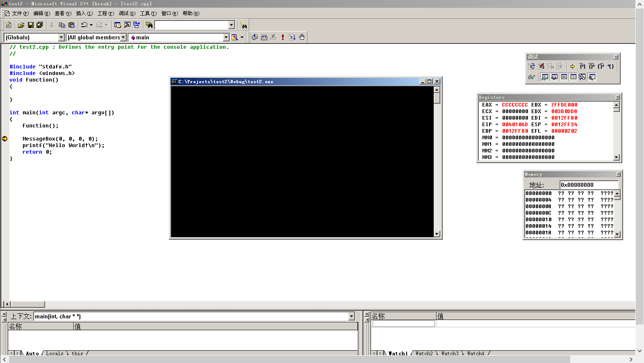Open the 工具(T) menu

(148, 14)
